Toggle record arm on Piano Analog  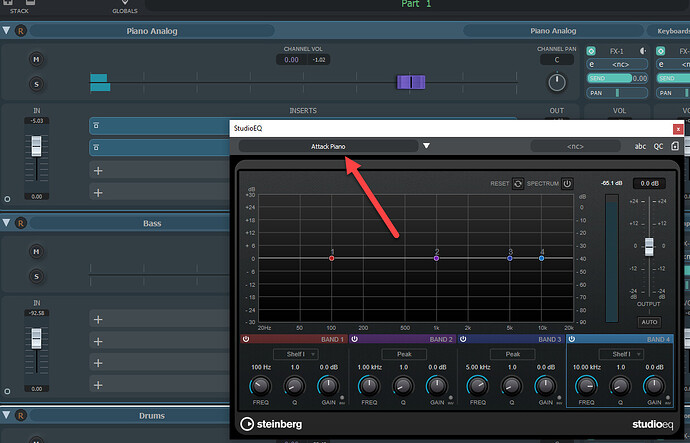(x=21, y=31)
